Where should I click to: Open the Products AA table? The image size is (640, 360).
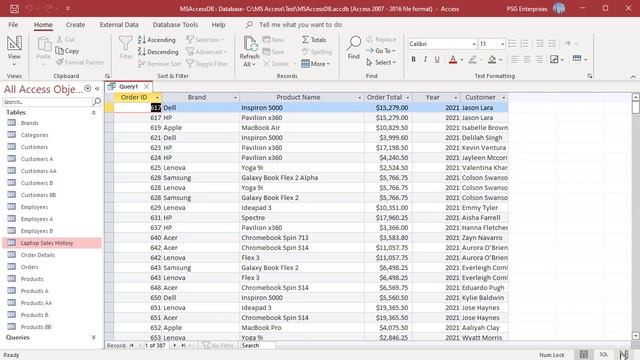[36, 303]
